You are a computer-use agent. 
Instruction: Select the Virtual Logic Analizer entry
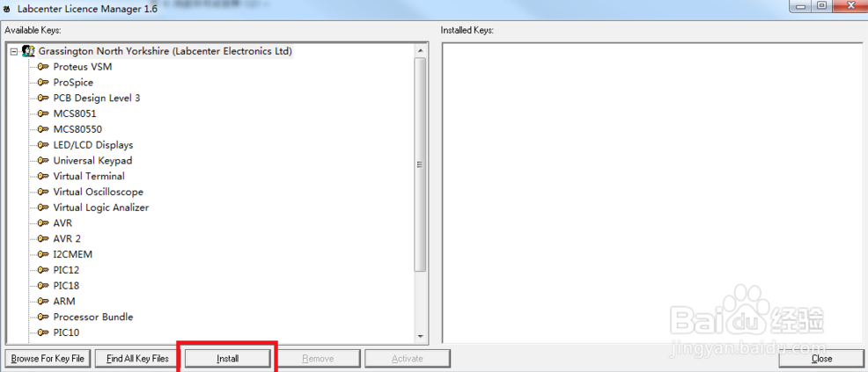point(100,208)
